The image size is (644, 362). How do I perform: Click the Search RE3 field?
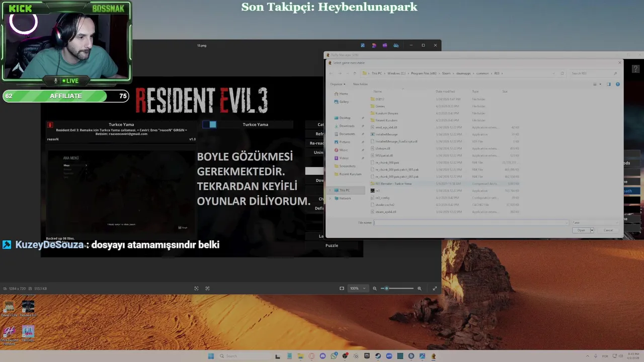pyautogui.click(x=594, y=73)
